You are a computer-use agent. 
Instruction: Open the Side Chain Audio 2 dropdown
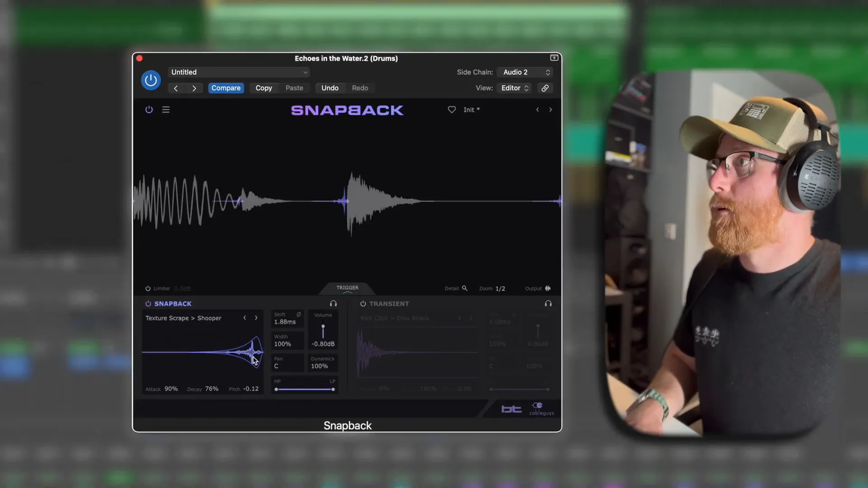(x=525, y=72)
